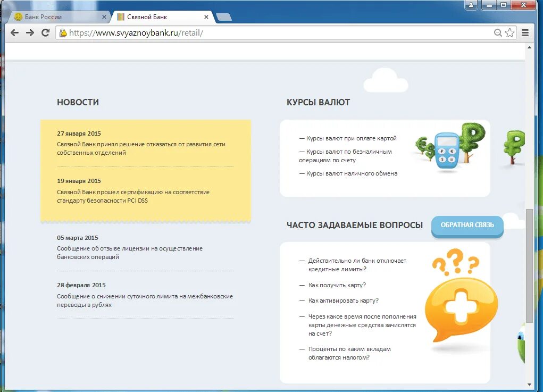Click the НОВОСТИ section heading

tap(78, 102)
